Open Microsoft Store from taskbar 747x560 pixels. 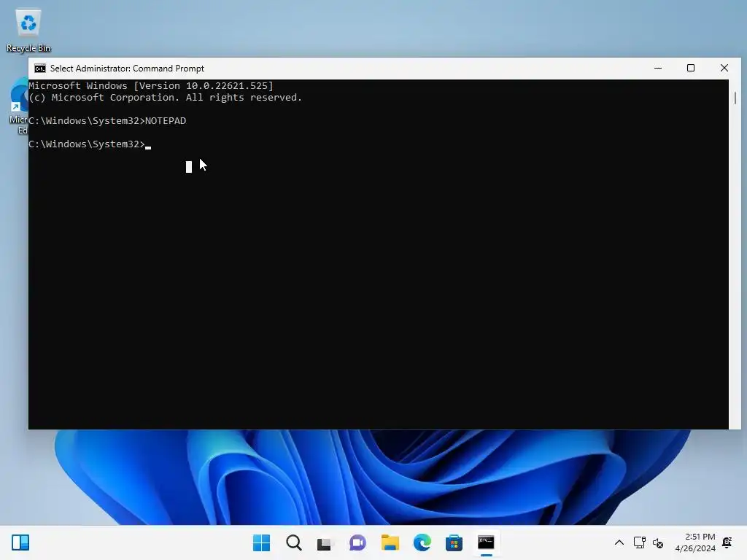coord(454,542)
